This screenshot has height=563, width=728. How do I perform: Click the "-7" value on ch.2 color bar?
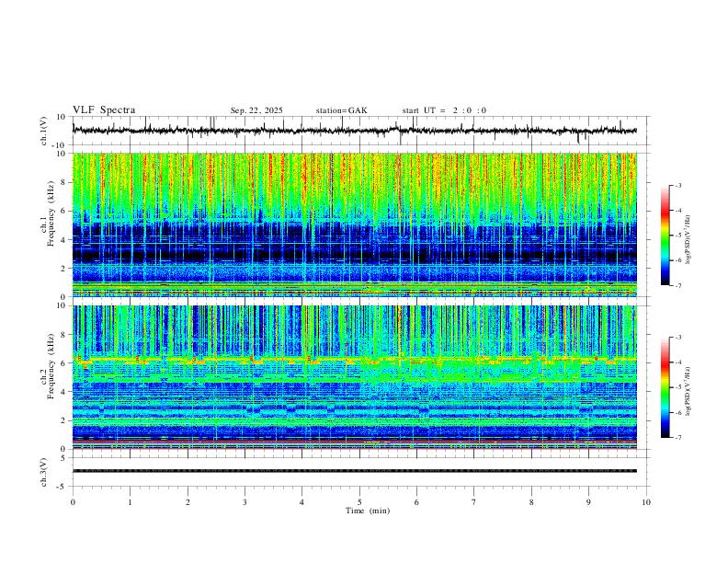[678, 438]
